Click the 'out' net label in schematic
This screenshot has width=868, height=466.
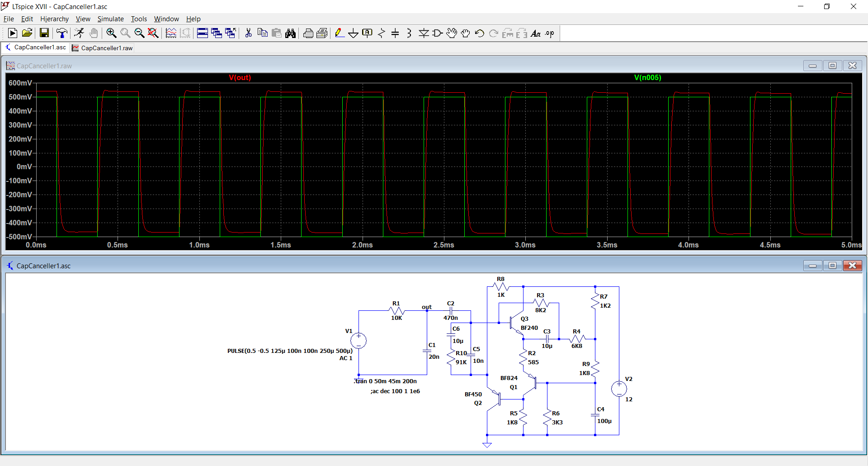(x=427, y=307)
